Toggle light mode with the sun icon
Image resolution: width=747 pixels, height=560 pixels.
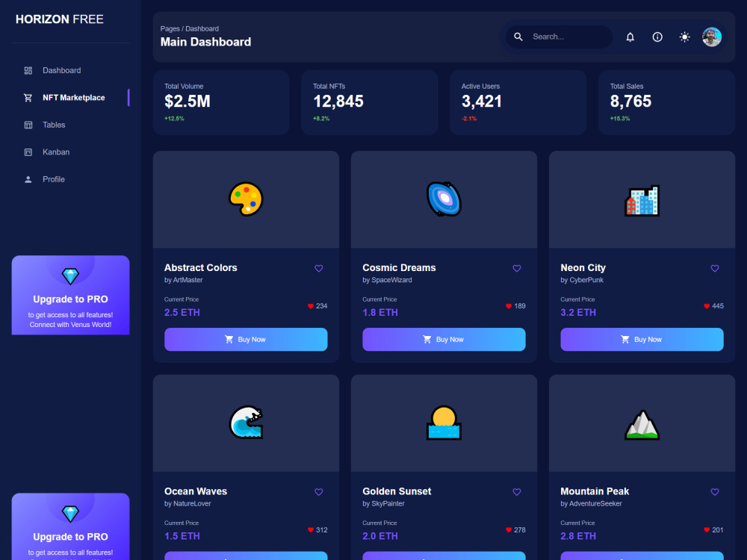pyautogui.click(x=684, y=37)
